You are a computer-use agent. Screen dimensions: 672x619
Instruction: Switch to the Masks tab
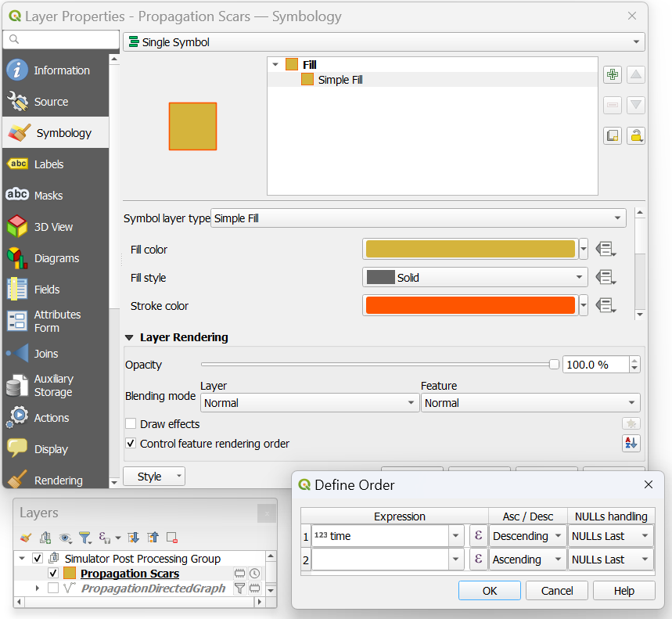click(56, 196)
